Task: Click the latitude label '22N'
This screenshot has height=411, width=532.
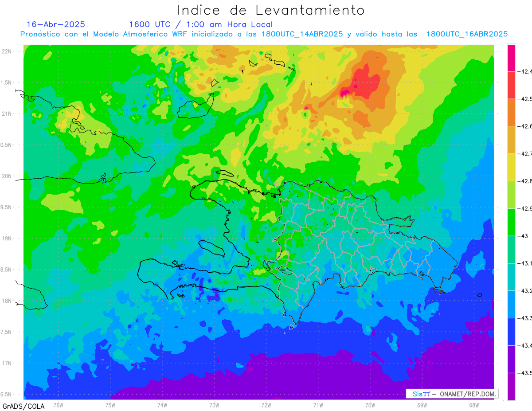Action: (6, 51)
